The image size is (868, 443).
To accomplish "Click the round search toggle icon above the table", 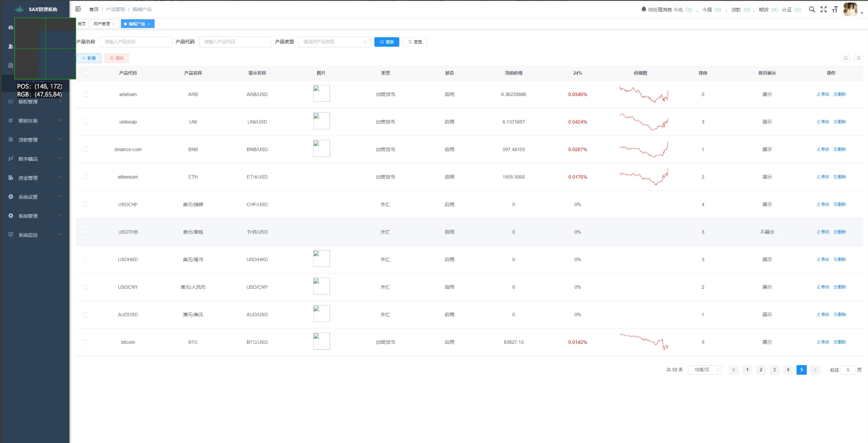I will (x=845, y=58).
